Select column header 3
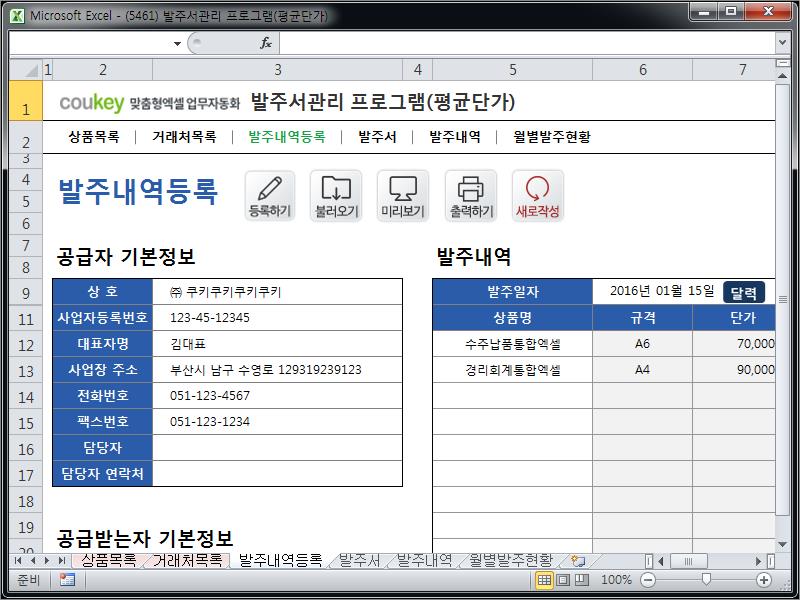Viewport: 800px width, 600px height. click(278, 69)
